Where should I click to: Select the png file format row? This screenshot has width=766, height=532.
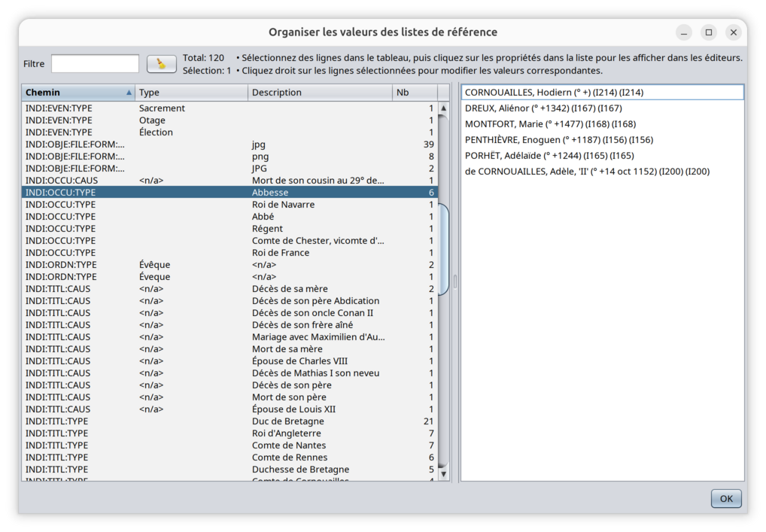[x=229, y=157]
